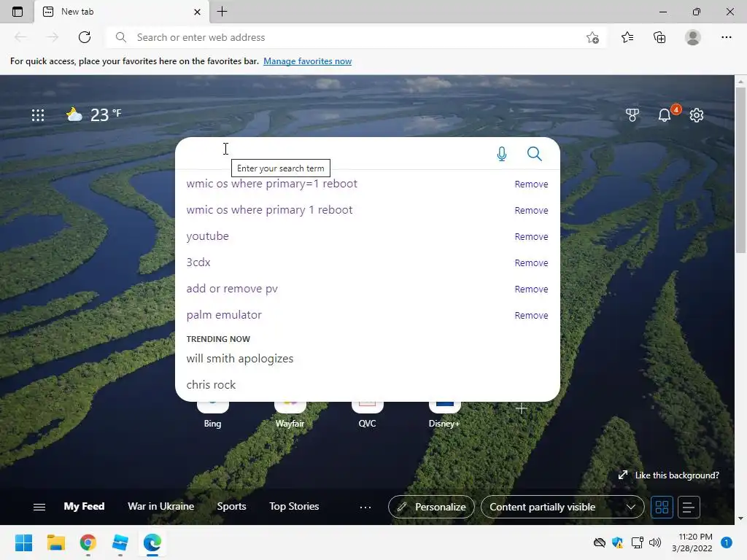Open the Favorites list icon
Image resolution: width=747 pixels, height=560 pixels.
tap(627, 37)
